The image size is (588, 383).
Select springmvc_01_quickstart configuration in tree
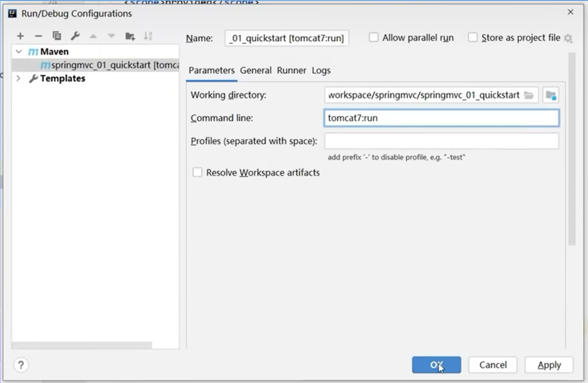95,65
